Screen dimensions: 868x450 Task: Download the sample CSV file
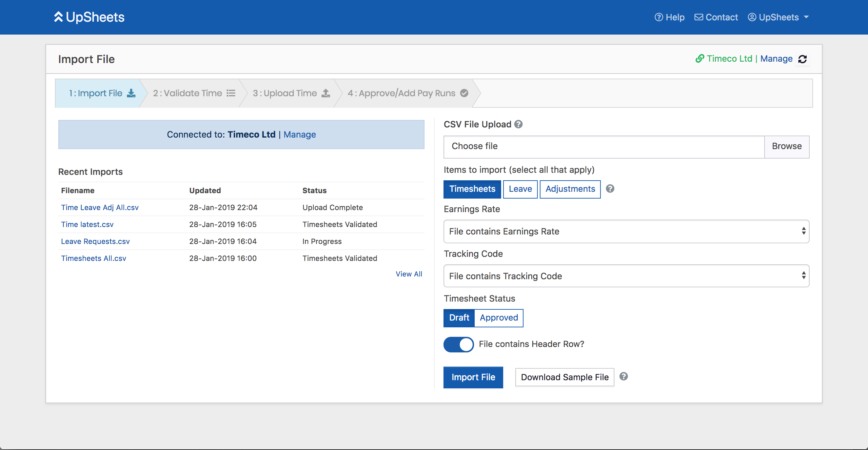tap(565, 377)
